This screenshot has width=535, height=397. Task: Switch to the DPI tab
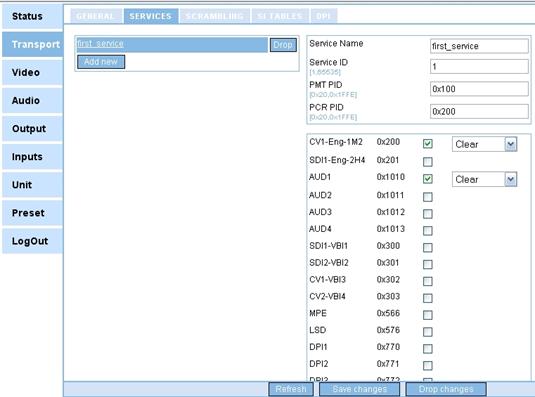[323, 16]
